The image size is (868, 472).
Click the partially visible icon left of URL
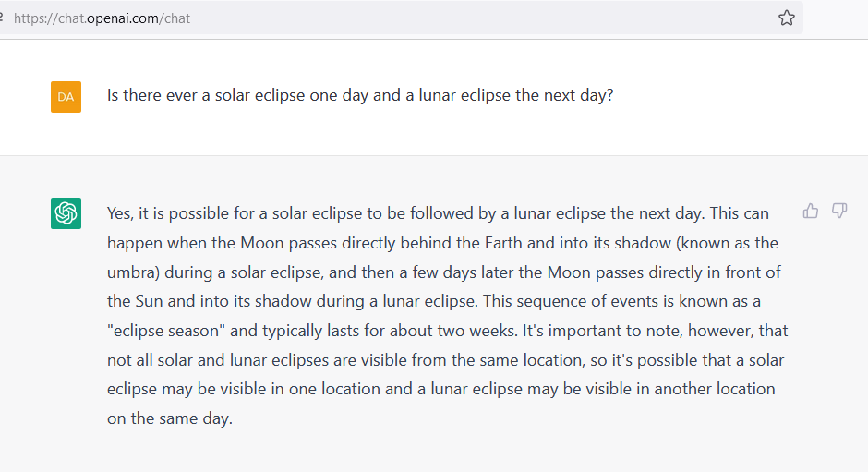pos(2,18)
